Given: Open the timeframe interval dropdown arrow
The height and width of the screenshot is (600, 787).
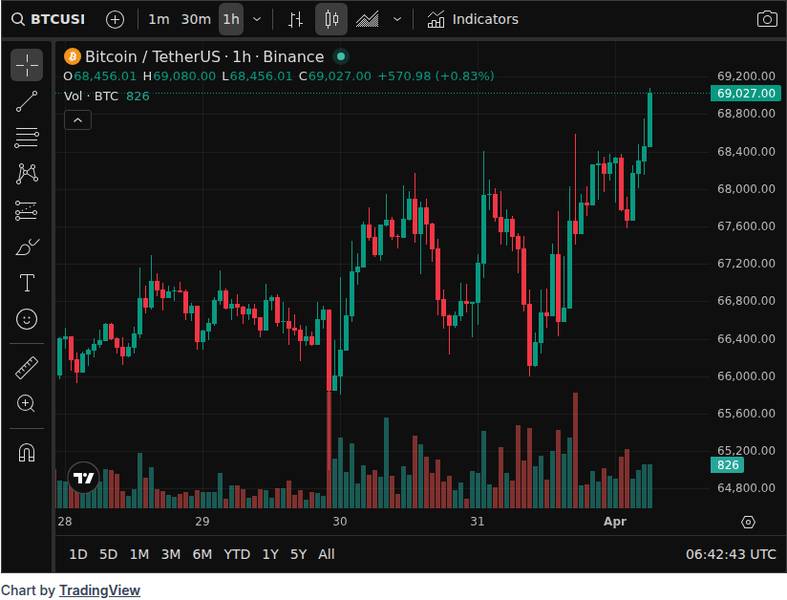Looking at the screenshot, I should pyautogui.click(x=257, y=20).
